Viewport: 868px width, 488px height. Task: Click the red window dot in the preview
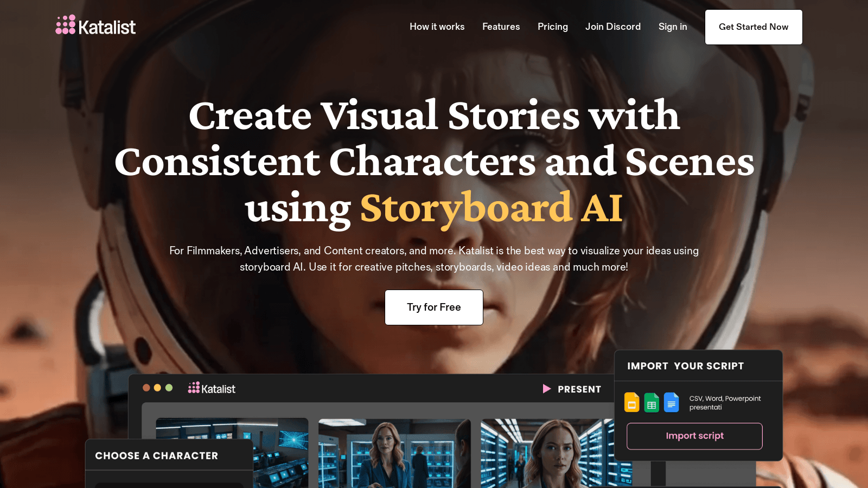146,388
